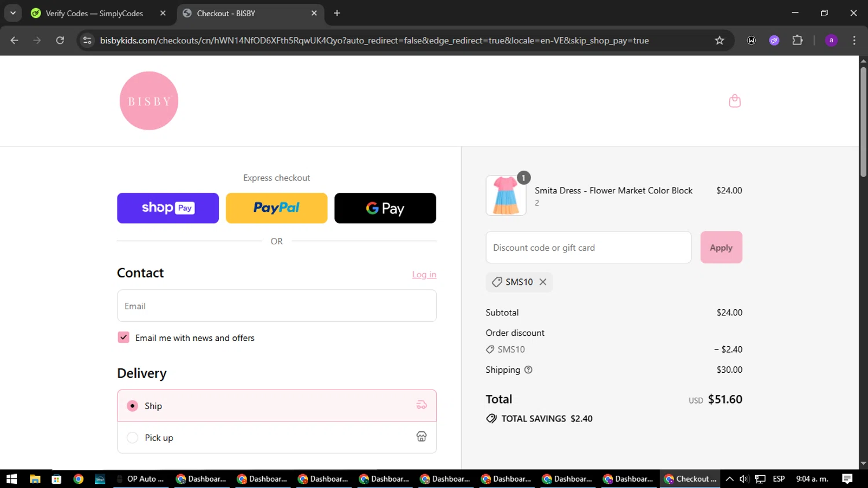View site information icon in address bar
The height and width of the screenshot is (488, 868).
[87, 41]
